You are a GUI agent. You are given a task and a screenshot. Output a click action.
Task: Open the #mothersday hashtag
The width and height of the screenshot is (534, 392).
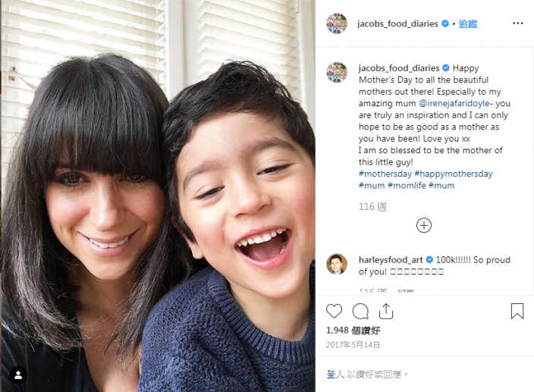[x=385, y=174]
